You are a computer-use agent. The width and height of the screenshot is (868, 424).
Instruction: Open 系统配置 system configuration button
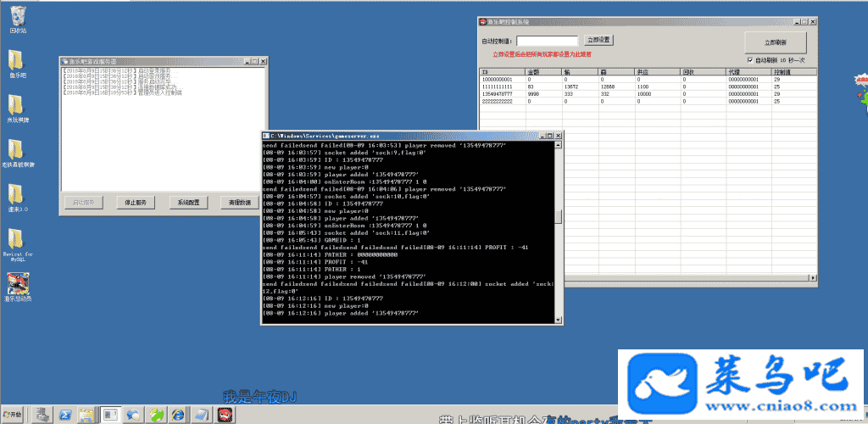188,203
